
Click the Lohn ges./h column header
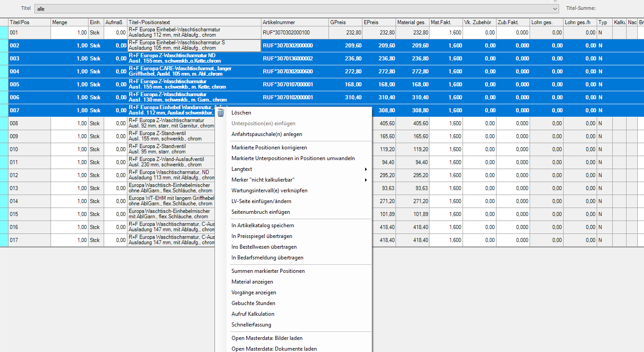tap(580, 22)
